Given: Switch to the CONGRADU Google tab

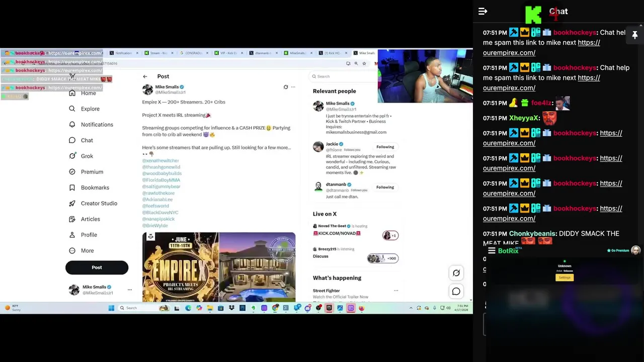Looking at the screenshot, I should tap(193, 53).
